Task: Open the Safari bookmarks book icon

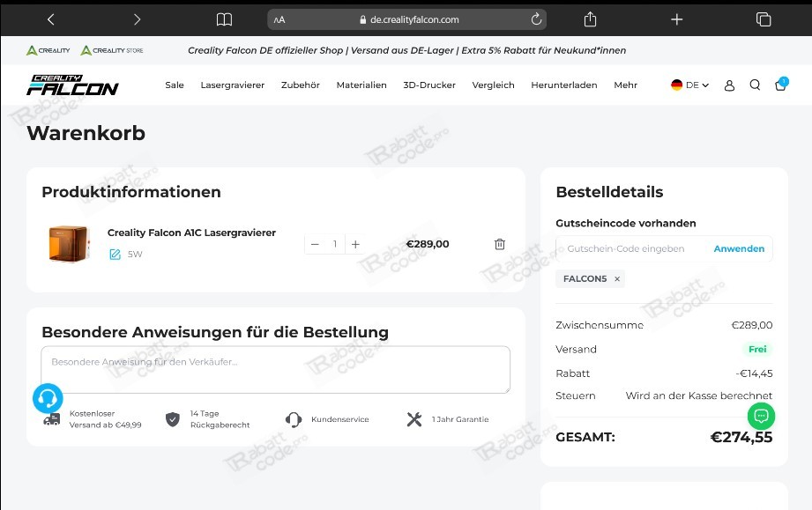Action: (224, 19)
